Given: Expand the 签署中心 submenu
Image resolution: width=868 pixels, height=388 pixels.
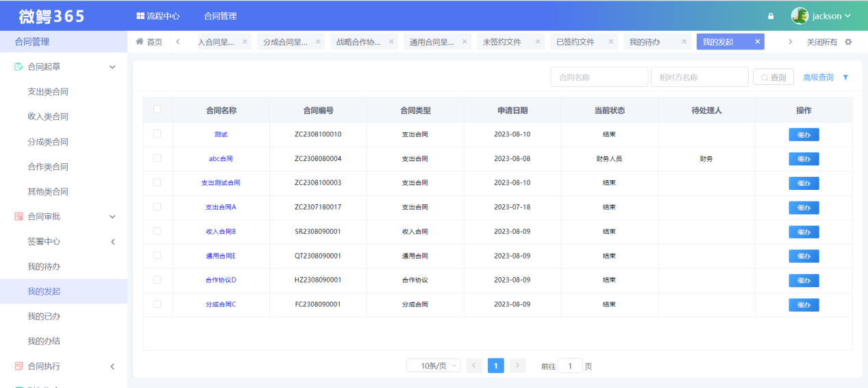Looking at the screenshot, I should (x=113, y=241).
